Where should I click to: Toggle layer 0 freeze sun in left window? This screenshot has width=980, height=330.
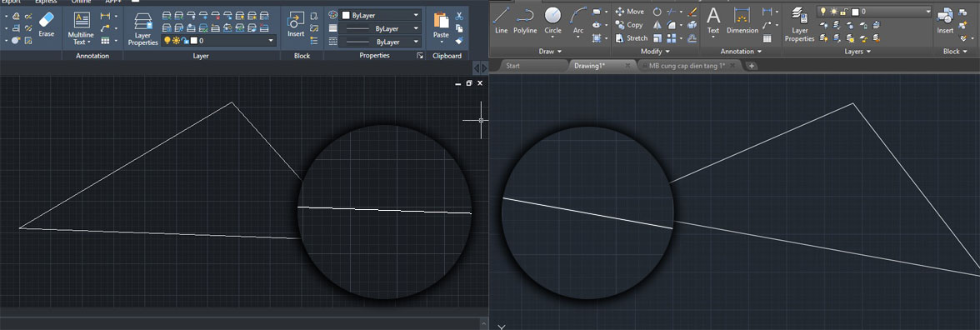pos(176,41)
